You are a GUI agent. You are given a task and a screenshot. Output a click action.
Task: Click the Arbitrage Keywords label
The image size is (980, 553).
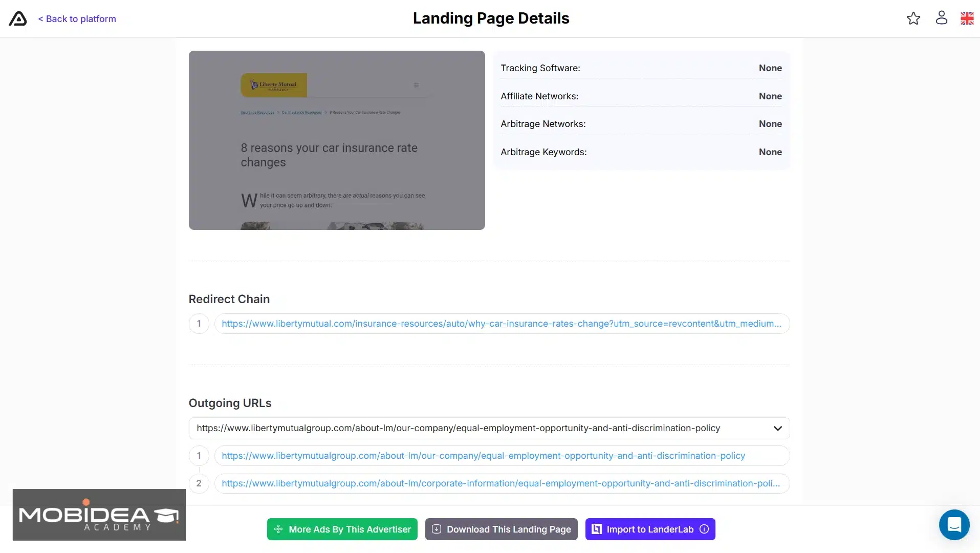coord(543,152)
